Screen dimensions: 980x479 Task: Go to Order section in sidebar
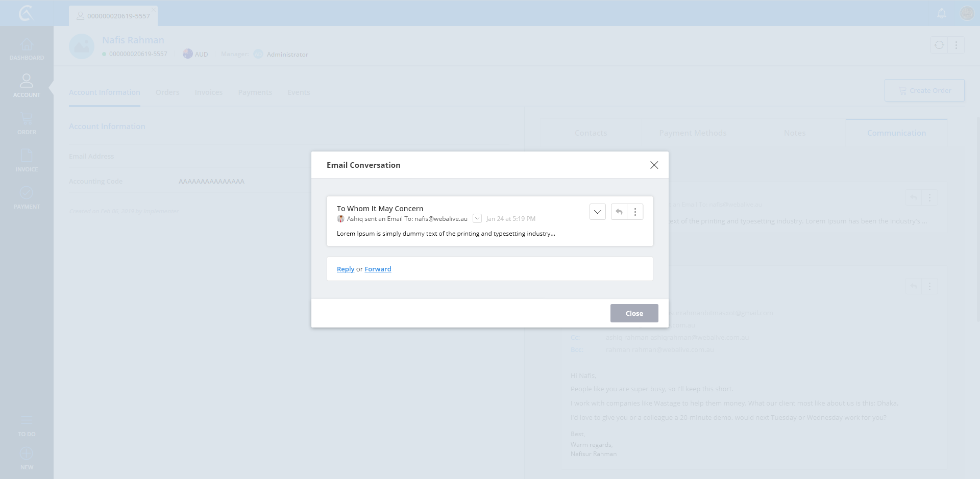27,123
